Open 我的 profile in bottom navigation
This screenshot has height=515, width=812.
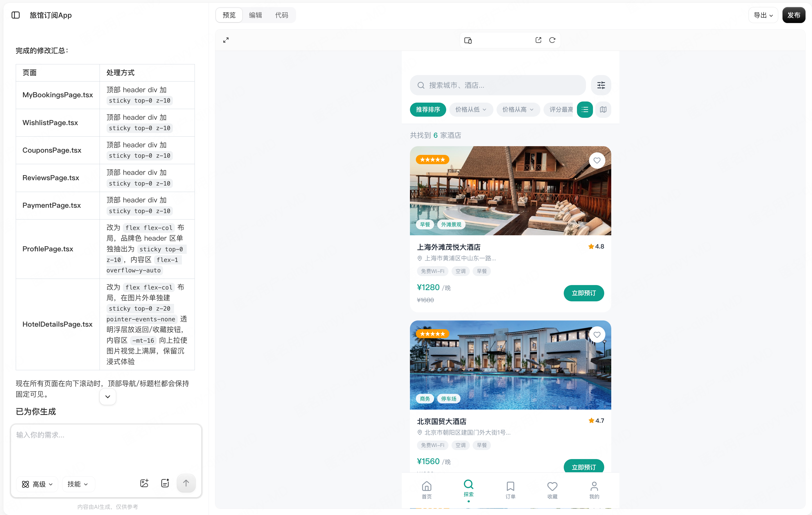pyautogui.click(x=594, y=490)
